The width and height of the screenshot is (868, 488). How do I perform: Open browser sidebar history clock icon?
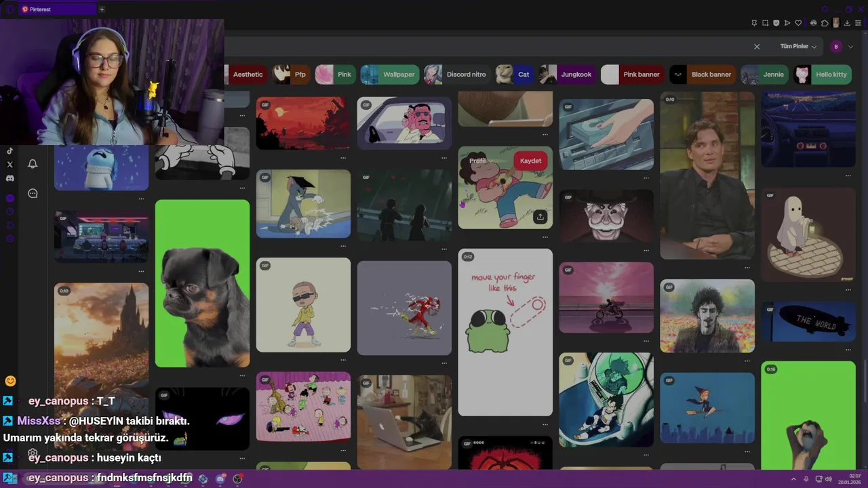click(10, 211)
